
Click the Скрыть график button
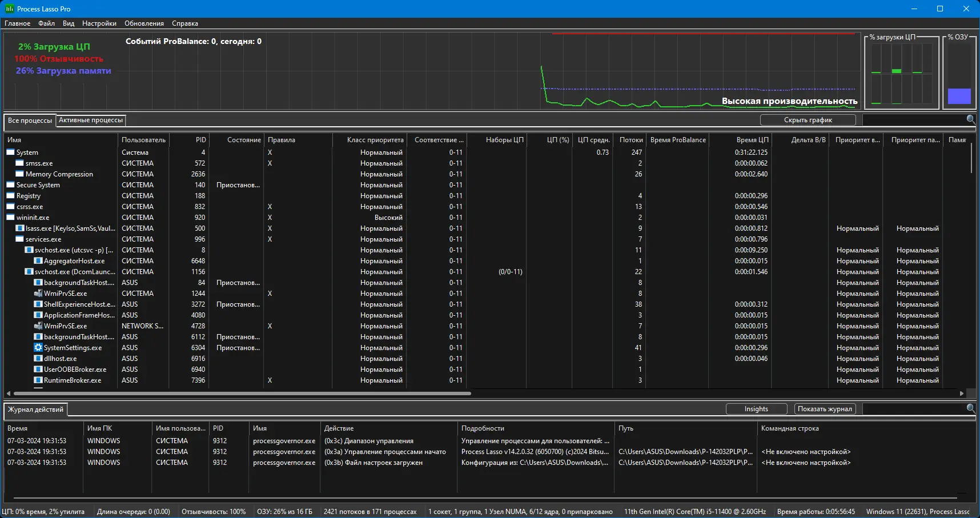pyautogui.click(x=808, y=120)
